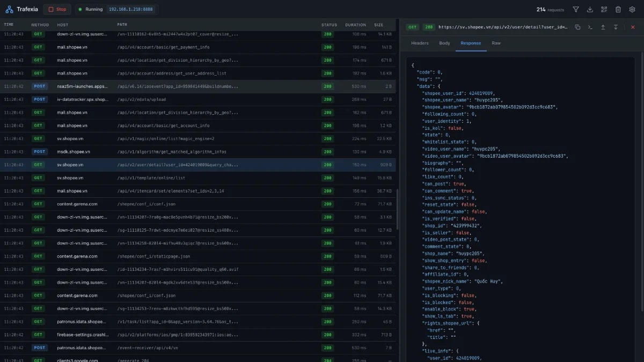This screenshot has width=644, height=362.
Task: Export captured traffic via the download icon
Action: (x=590, y=9)
